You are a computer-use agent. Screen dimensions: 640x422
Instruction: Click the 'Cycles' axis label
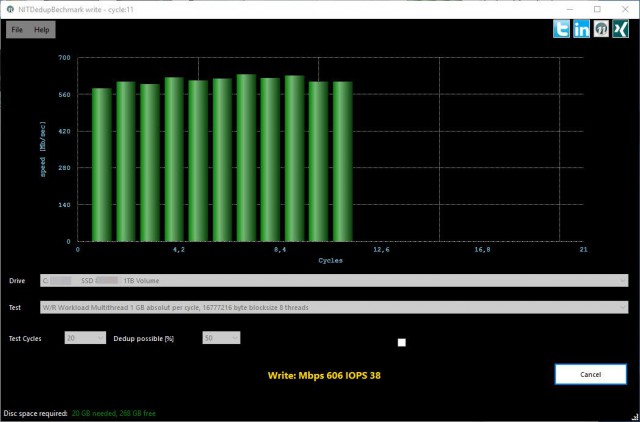point(331,260)
